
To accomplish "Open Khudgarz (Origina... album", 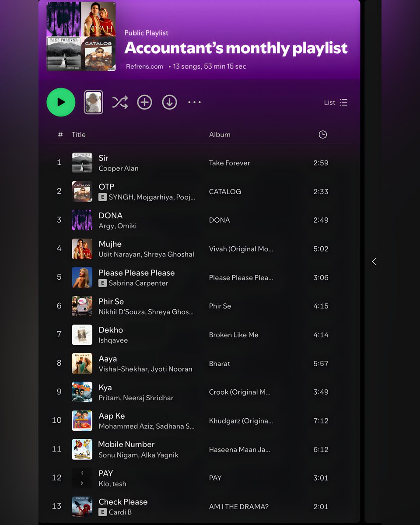I will point(241,421).
